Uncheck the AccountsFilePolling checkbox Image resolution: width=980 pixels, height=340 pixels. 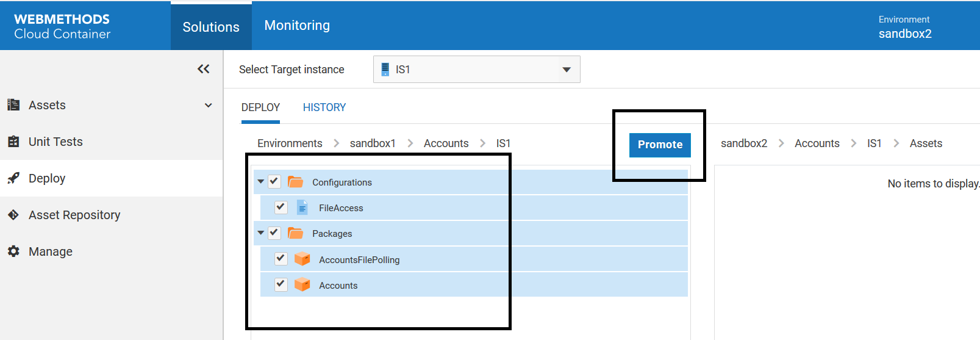click(x=281, y=258)
